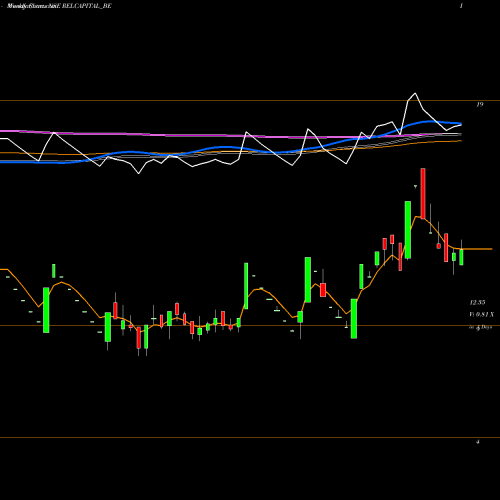Click the axis label 19
The image size is (500, 500).
[480, 105]
